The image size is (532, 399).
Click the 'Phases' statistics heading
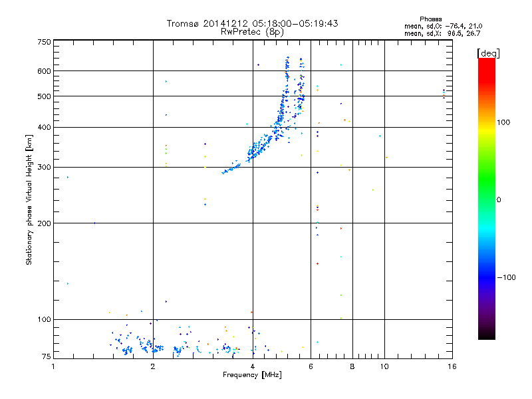click(430, 19)
